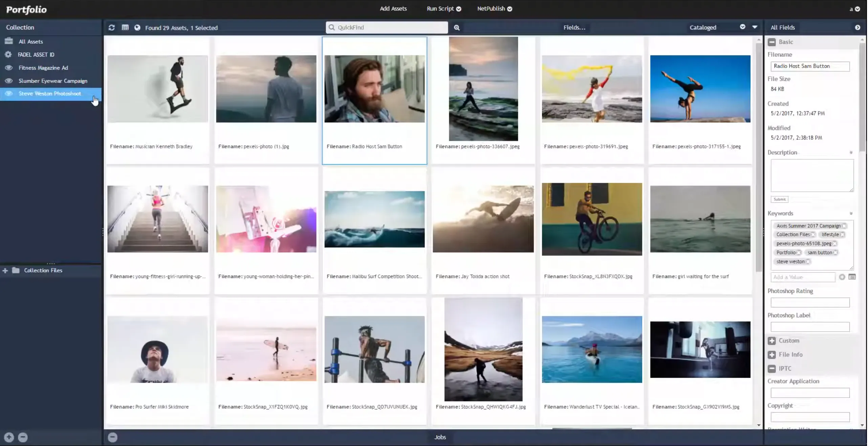Remove the 'steve weston' keyword tag
The height and width of the screenshot is (446, 868).
808,262
